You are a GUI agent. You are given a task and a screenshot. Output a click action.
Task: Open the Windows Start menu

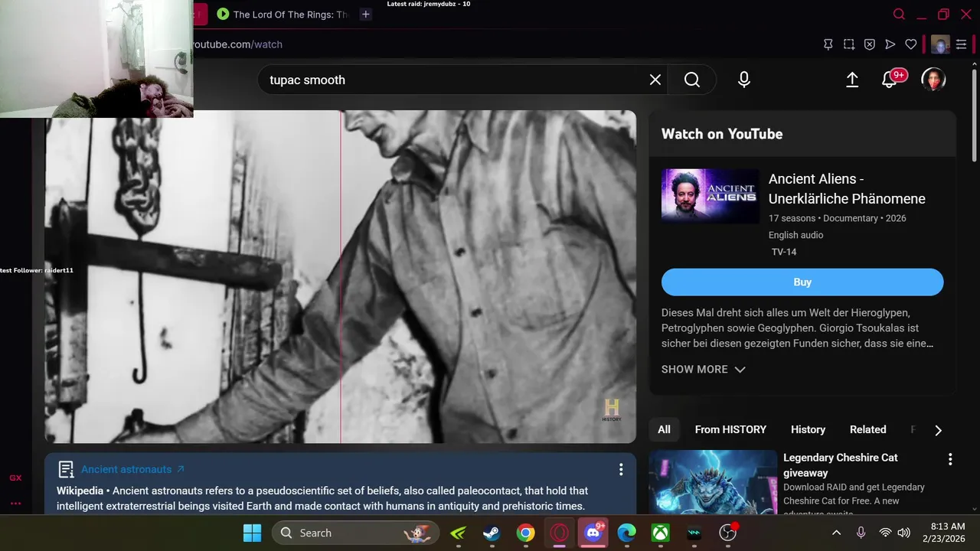(x=252, y=533)
